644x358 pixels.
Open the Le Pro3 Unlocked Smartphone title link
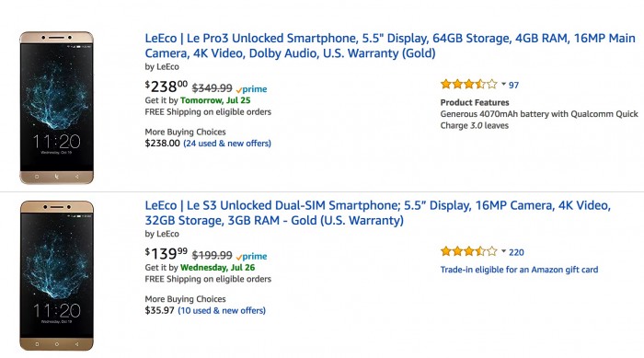click(x=390, y=46)
